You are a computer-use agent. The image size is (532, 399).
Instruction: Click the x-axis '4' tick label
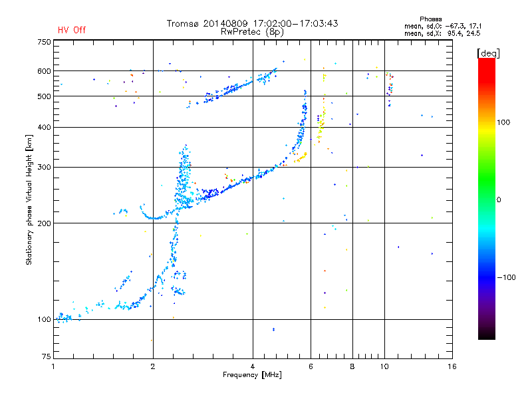(253, 366)
